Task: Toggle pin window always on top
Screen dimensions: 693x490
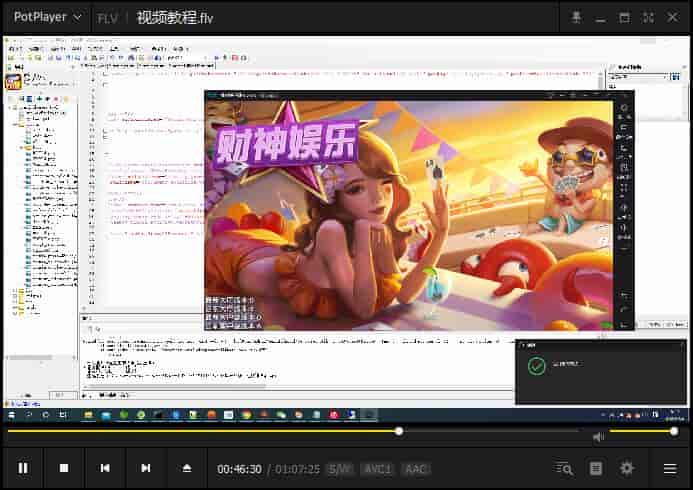Action: click(576, 17)
